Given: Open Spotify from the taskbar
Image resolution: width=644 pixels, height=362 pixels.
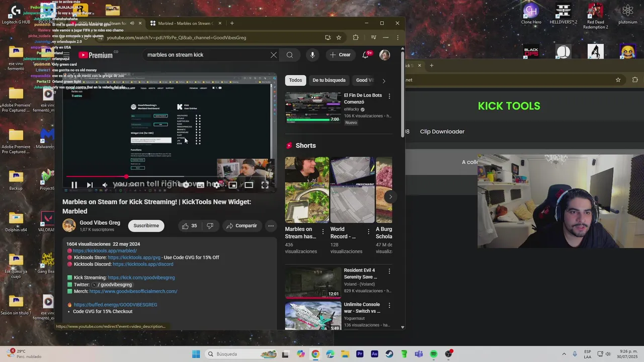Looking at the screenshot, I should [434, 354].
